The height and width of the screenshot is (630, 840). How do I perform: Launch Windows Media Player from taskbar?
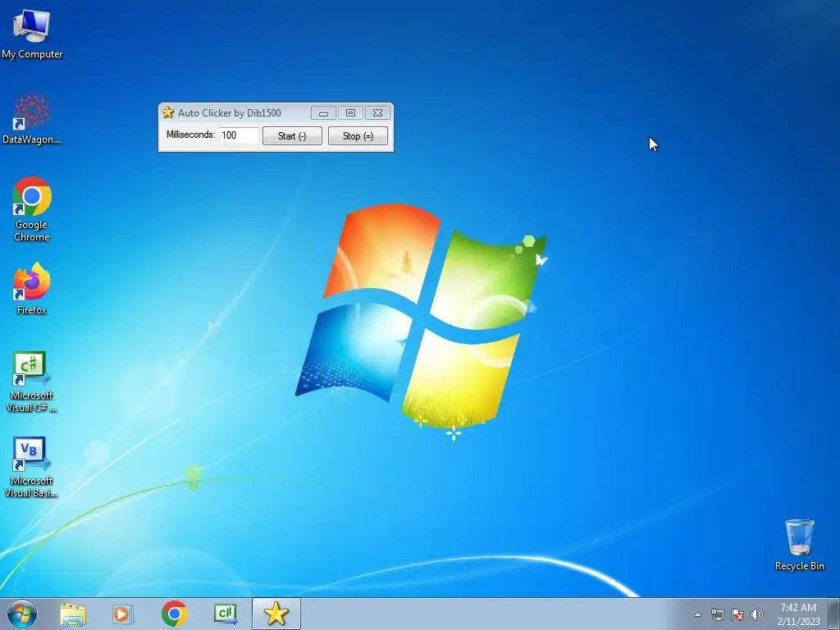pyautogui.click(x=122, y=614)
